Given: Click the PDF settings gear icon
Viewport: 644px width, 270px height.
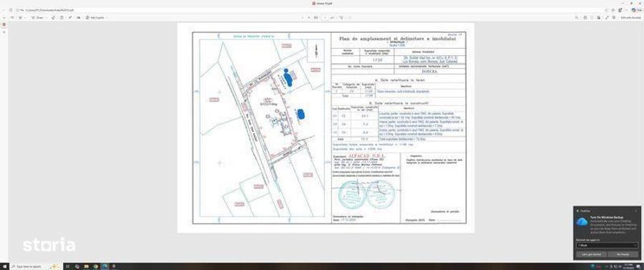Looking at the screenshot, I should [614, 18].
